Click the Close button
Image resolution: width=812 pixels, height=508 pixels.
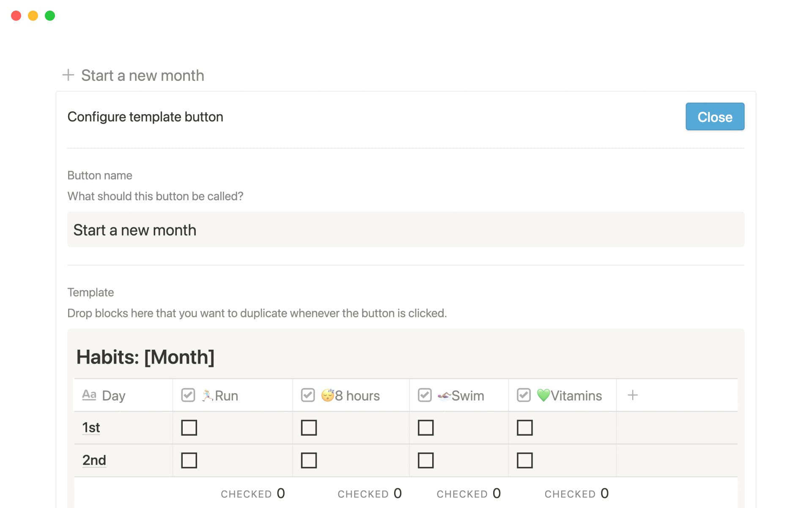point(715,116)
